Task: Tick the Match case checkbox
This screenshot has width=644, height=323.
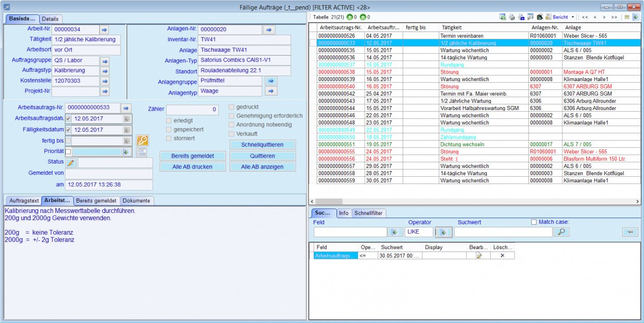Action: (x=534, y=222)
